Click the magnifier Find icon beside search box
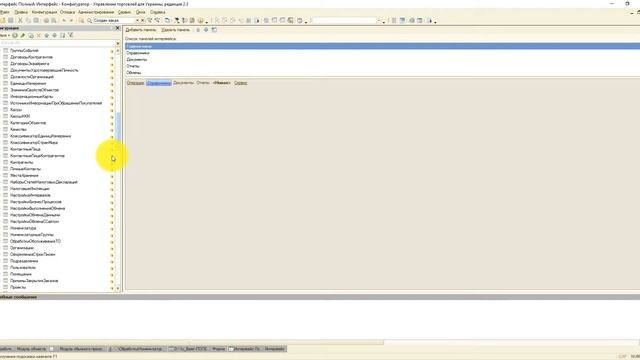Image resolution: width=640 pixels, height=360 pixels. click(x=89, y=20)
